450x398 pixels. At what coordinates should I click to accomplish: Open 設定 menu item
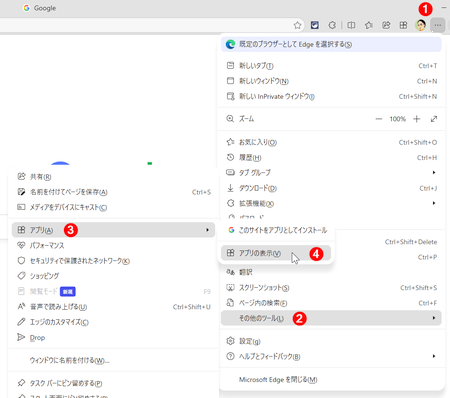(x=331, y=341)
